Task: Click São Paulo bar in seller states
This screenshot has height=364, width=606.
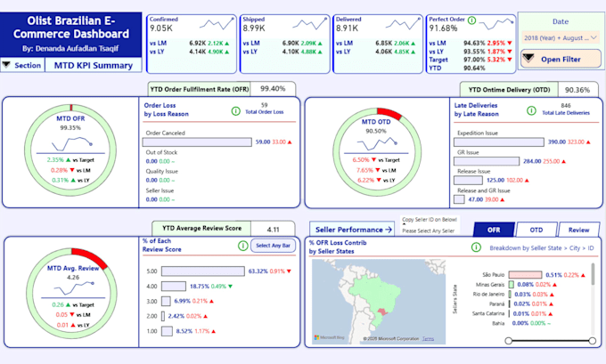Action: click(x=525, y=275)
